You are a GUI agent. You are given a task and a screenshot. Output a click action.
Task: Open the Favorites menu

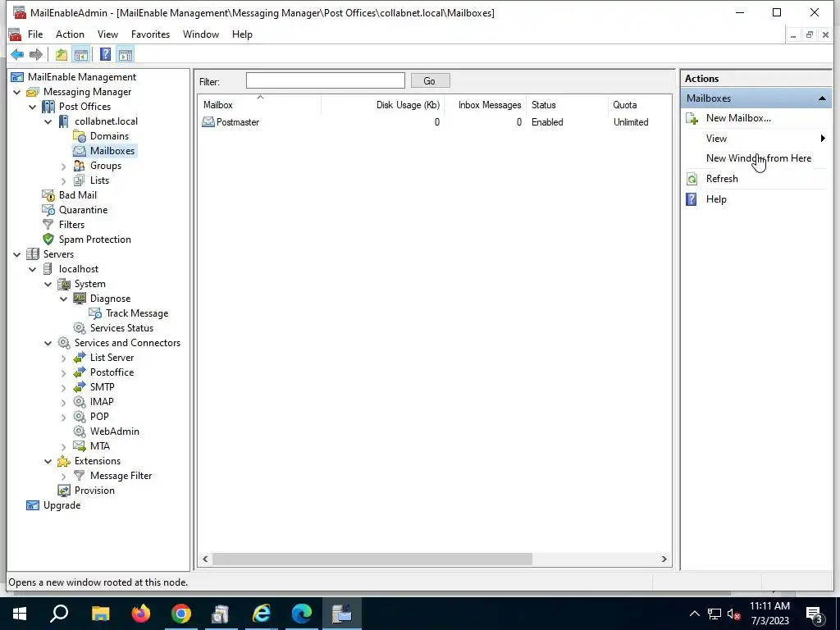(x=151, y=34)
